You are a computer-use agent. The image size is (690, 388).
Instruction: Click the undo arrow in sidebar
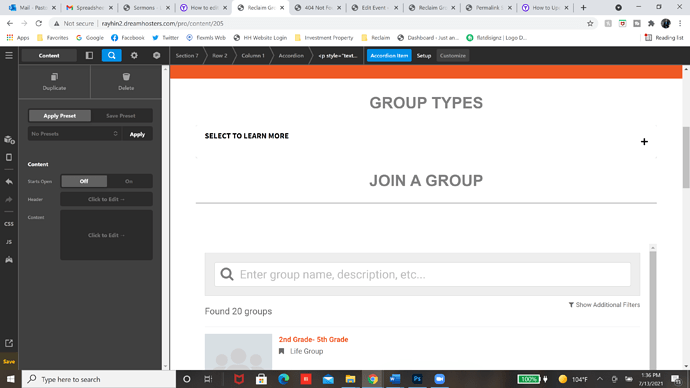tap(9, 182)
